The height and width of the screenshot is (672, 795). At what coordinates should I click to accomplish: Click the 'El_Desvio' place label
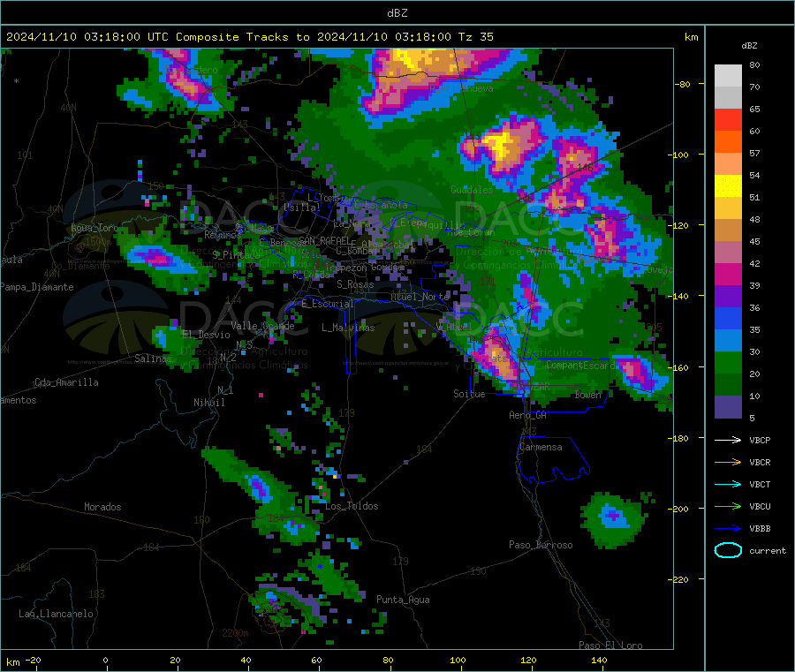[x=206, y=335]
